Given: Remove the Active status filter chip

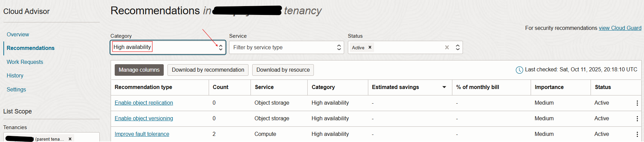Looking at the screenshot, I should click(370, 48).
